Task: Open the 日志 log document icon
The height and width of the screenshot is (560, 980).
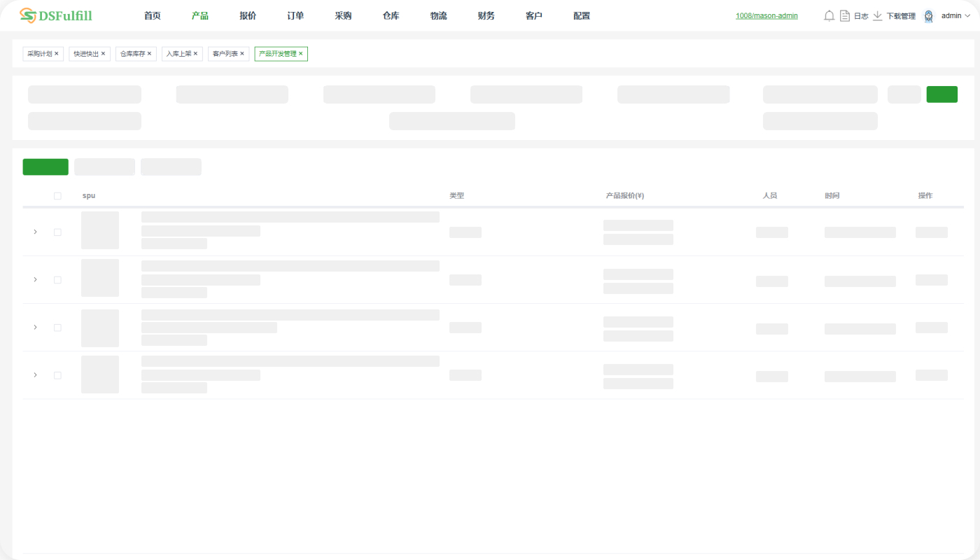Action: click(845, 15)
